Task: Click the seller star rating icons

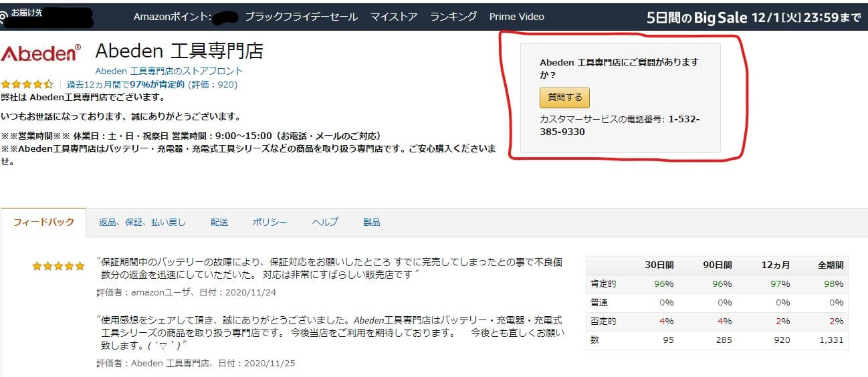Action: pos(27,85)
